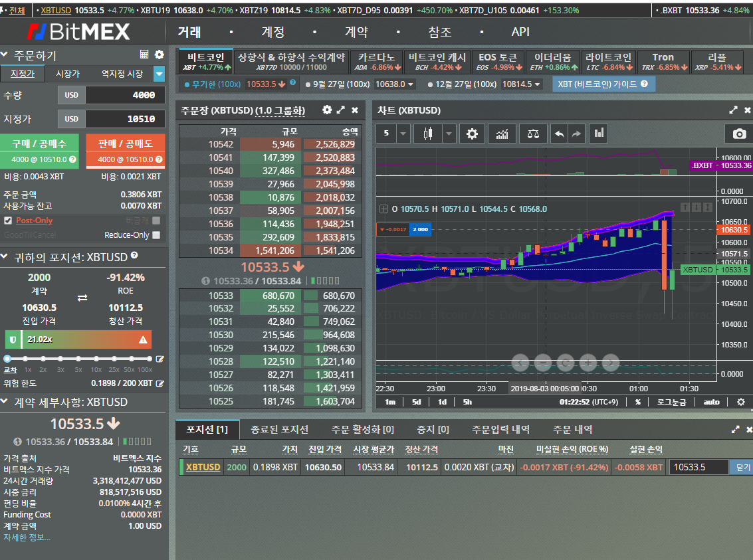753x560 pixels.
Task: Zoom in the chart with plus button
Action: [x=588, y=363]
